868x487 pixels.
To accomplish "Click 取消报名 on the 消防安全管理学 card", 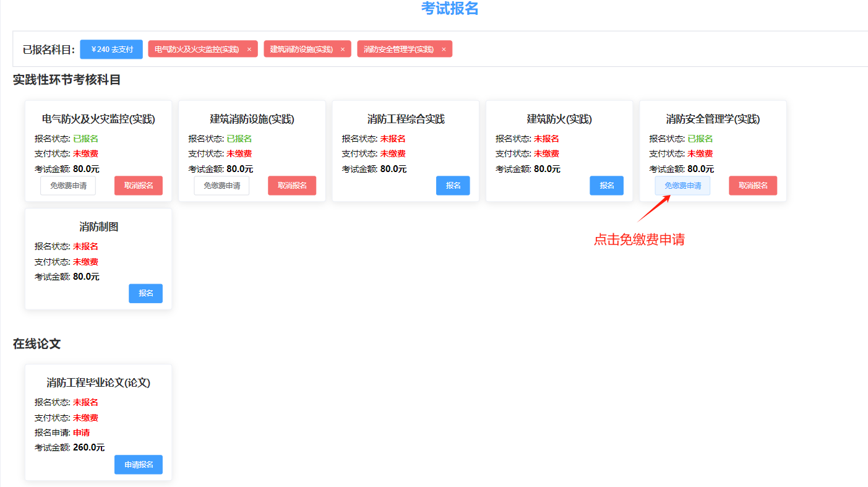I will point(753,186).
